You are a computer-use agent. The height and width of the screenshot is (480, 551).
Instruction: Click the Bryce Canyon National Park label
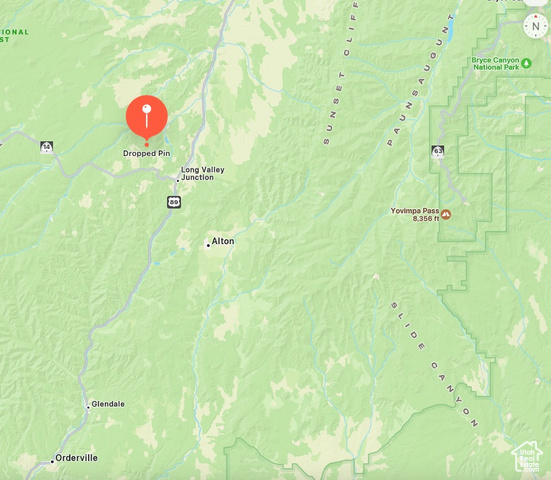tap(495, 64)
